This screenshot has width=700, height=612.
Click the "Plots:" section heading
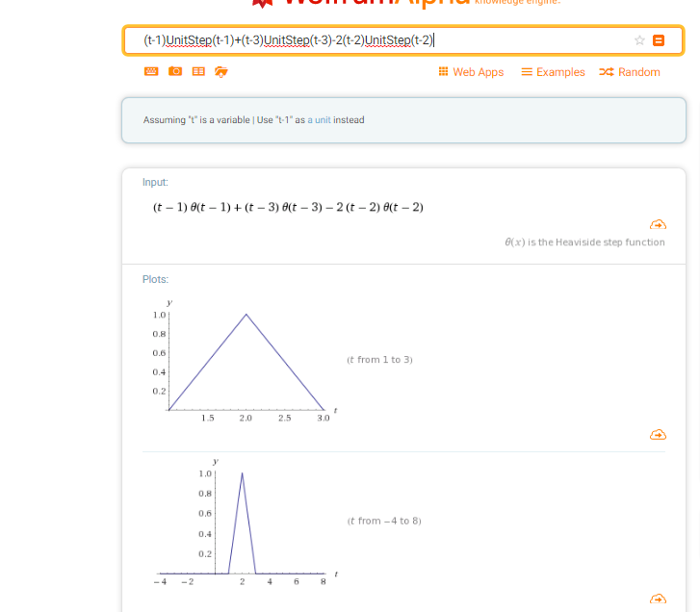[x=155, y=280]
